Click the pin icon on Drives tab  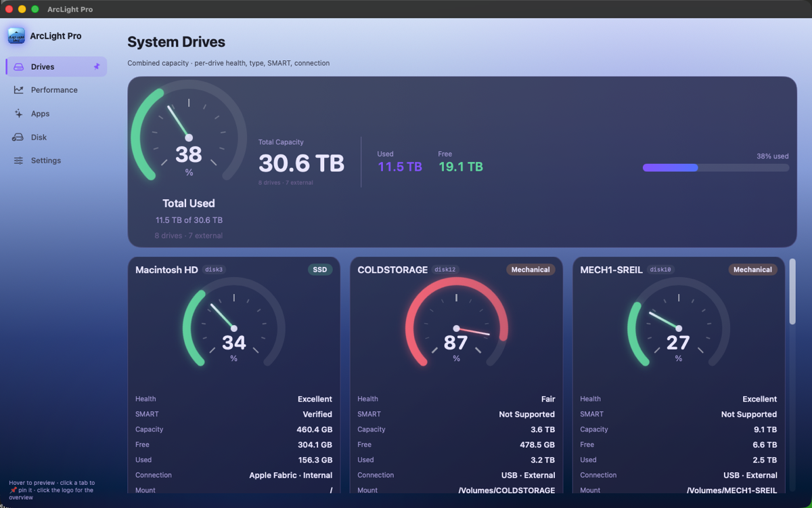tap(96, 66)
